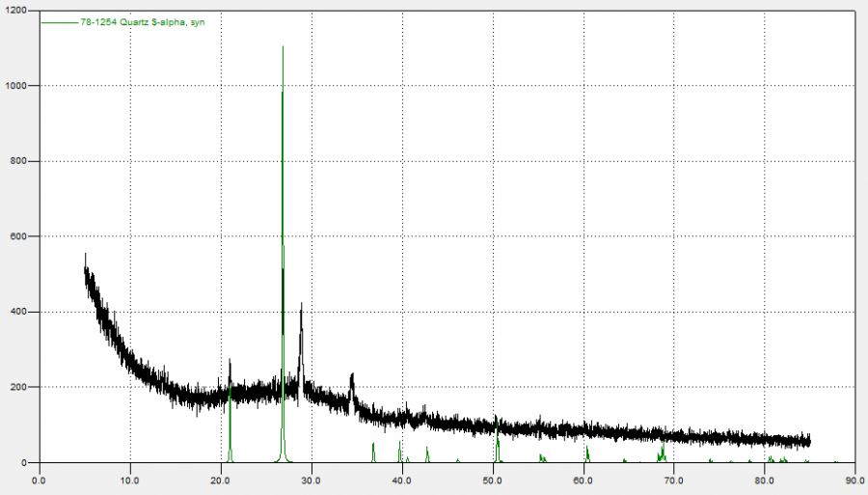Click the y-axis label 200
The width and height of the screenshot is (868, 495).
[x=18, y=387]
